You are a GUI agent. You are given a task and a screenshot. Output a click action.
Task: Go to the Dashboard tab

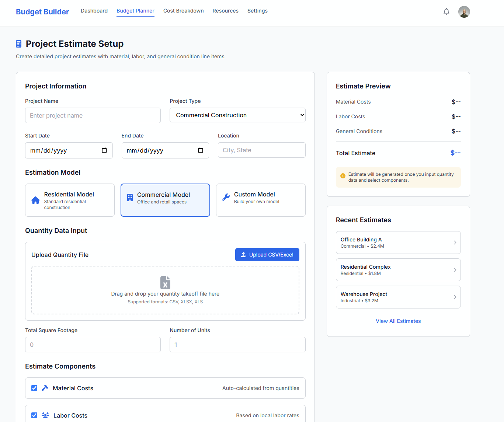pos(94,11)
